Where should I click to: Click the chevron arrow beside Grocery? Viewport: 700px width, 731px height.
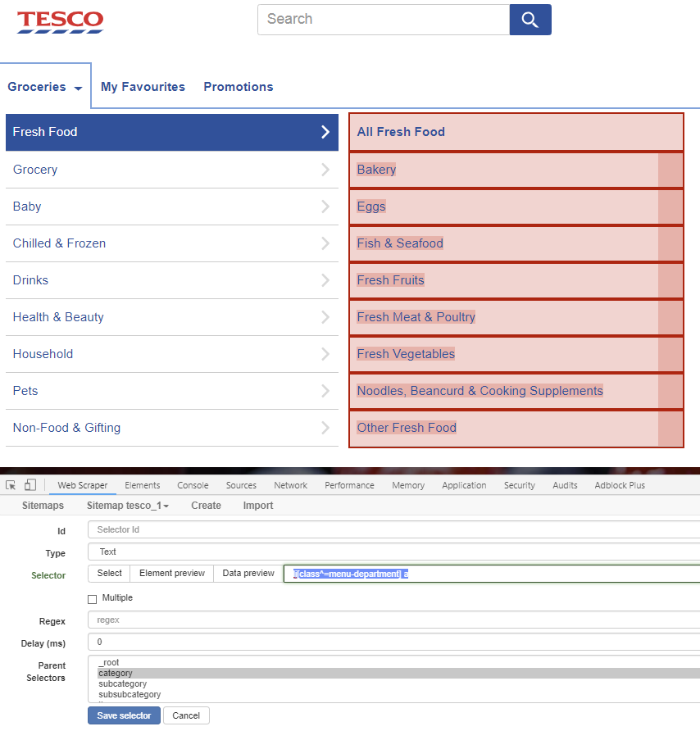click(325, 170)
